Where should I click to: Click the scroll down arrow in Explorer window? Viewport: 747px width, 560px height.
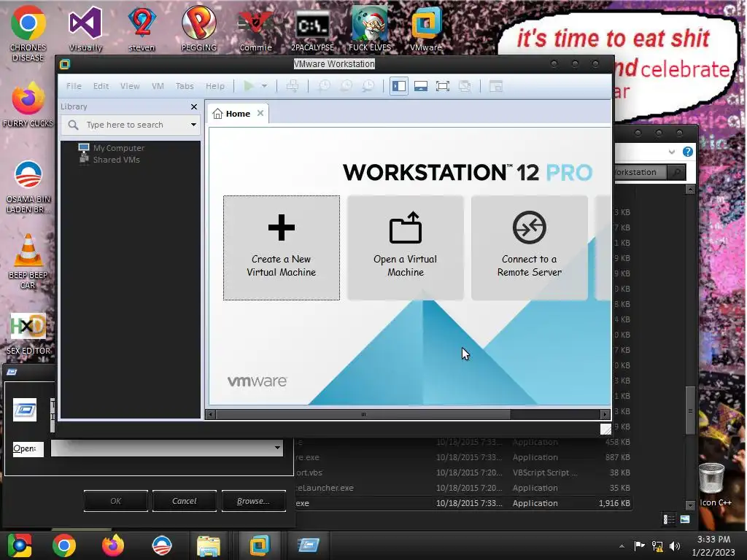pos(690,505)
